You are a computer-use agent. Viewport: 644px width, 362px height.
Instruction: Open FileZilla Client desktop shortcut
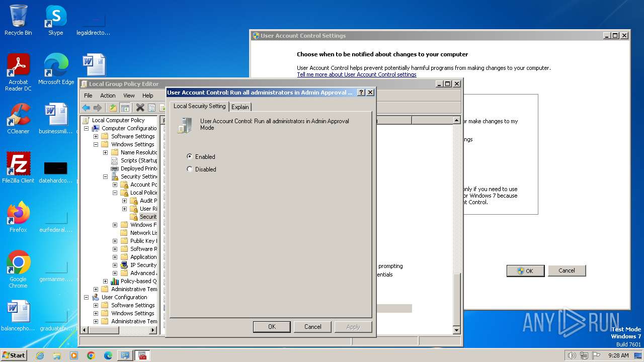tap(18, 167)
